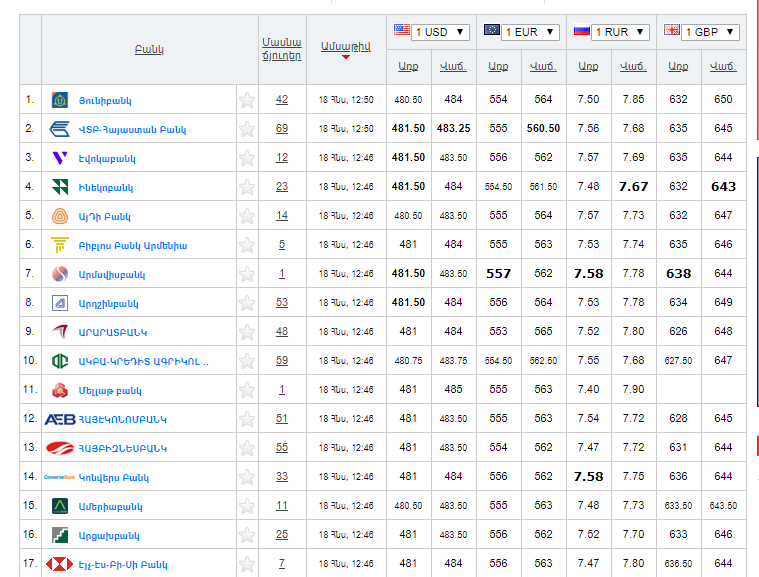This screenshot has width=759, height=577.
Task: Click the bold 638 GBP buy rate cell
Action: coord(678,273)
